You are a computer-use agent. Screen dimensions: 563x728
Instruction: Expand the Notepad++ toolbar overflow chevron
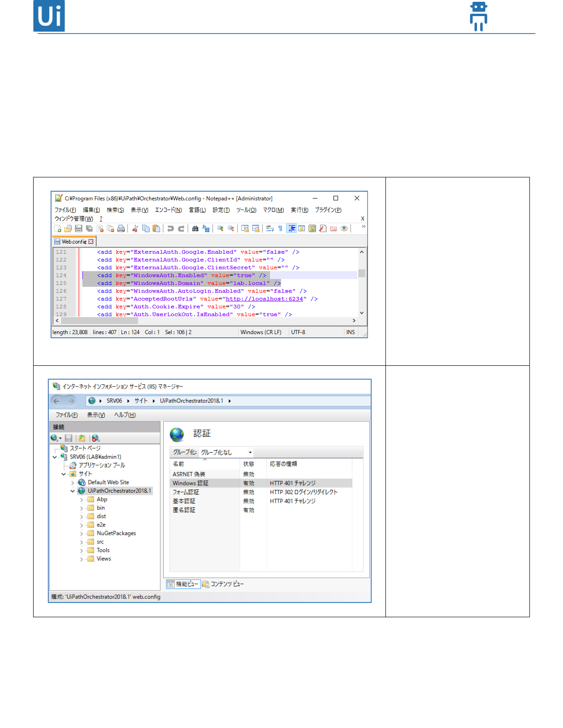coord(363,227)
